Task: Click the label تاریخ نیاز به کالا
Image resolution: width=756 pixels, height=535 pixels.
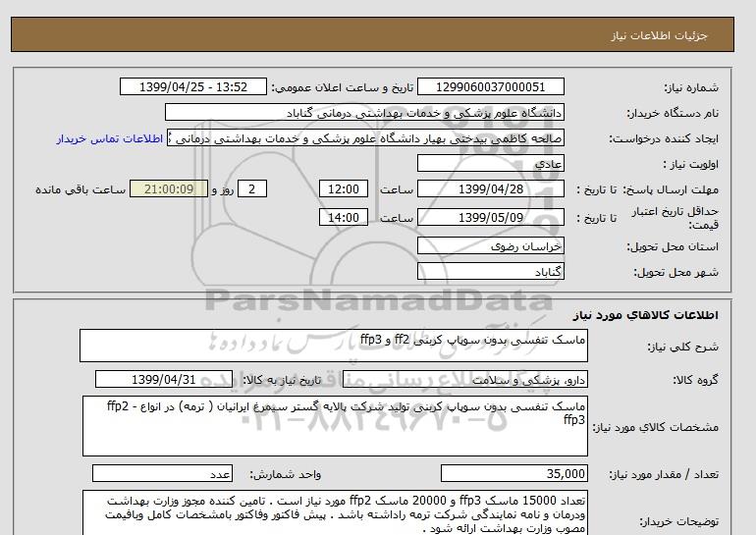Action: click(x=282, y=380)
